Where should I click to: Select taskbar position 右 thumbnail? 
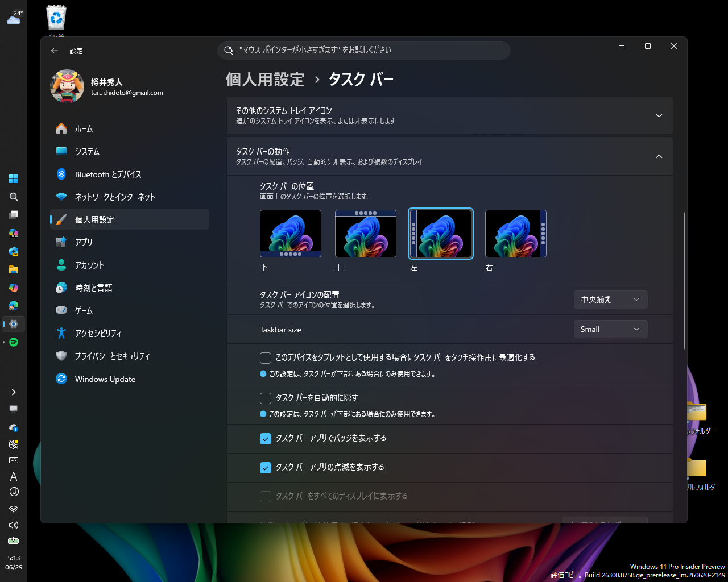[x=516, y=234]
